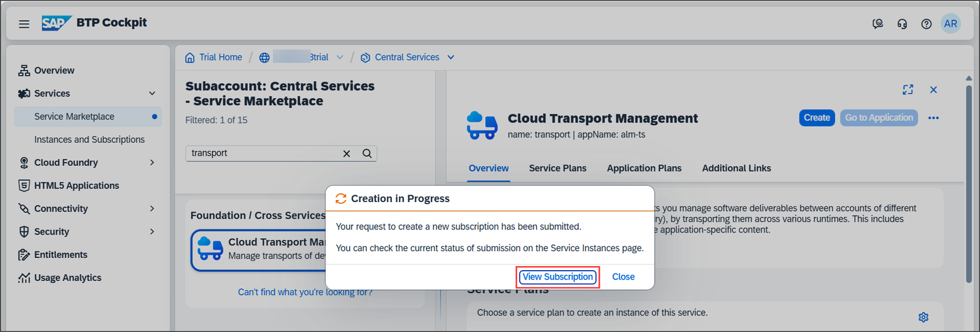Click the Trial Home house icon
980x332 pixels.
tap(190, 57)
